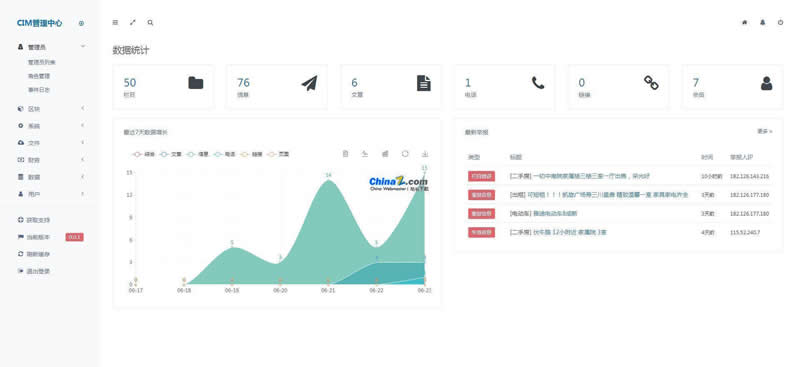Click the power icon to log out
Screen dimensions: 800x367
[781, 22]
